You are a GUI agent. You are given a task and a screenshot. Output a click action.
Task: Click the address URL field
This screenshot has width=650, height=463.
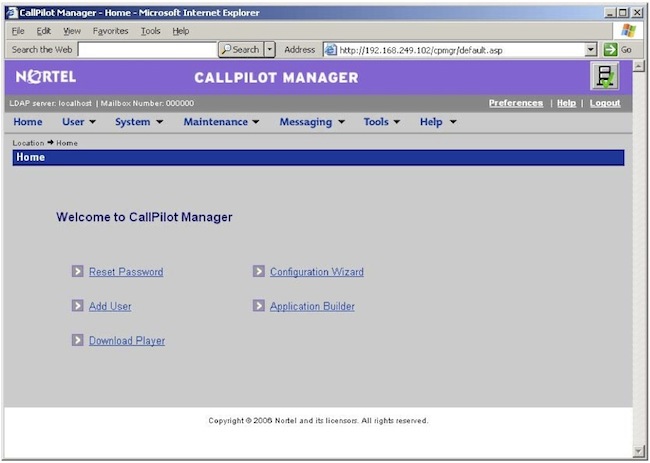point(461,50)
